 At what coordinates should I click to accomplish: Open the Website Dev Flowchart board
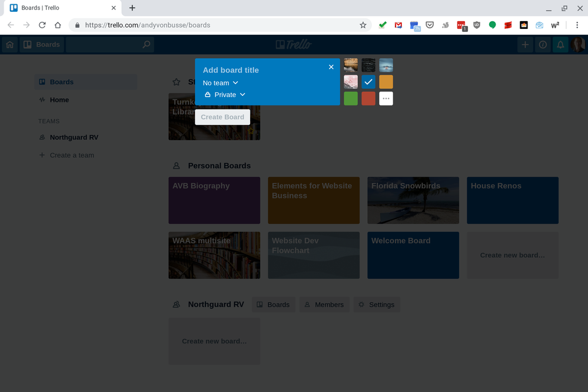click(314, 255)
